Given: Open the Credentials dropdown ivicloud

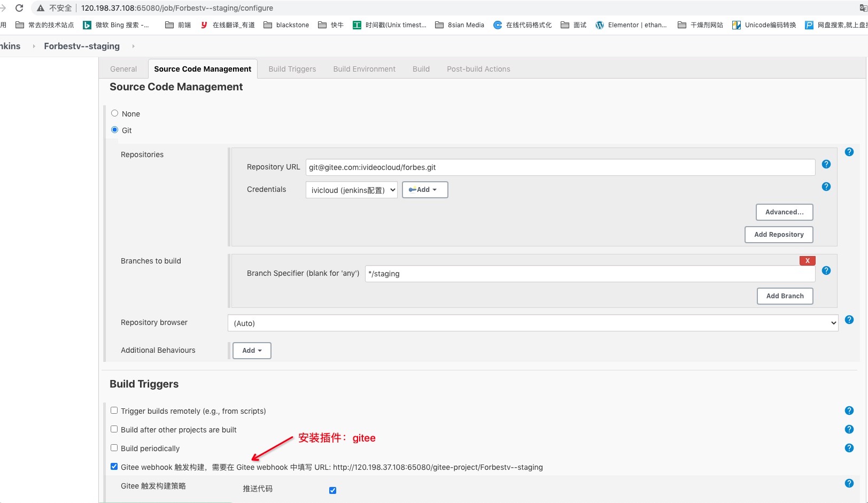Looking at the screenshot, I should click(x=352, y=190).
